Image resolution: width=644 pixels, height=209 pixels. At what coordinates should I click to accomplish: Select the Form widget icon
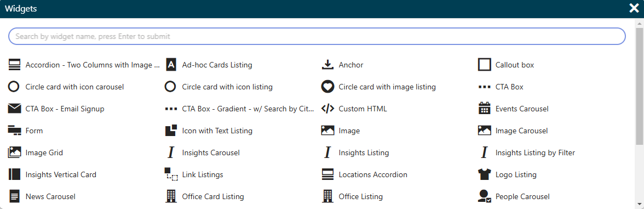[x=14, y=131]
